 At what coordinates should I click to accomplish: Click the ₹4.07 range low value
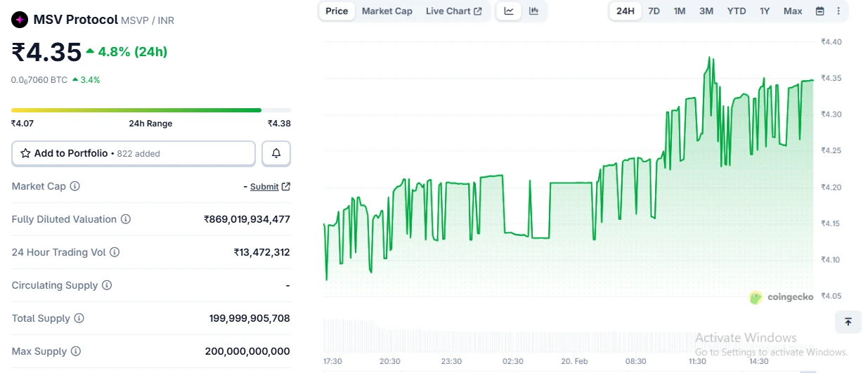click(22, 124)
